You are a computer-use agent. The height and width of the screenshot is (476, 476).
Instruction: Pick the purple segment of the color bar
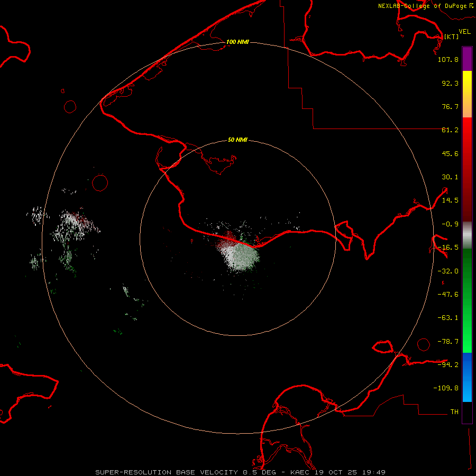click(x=467, y=59)
